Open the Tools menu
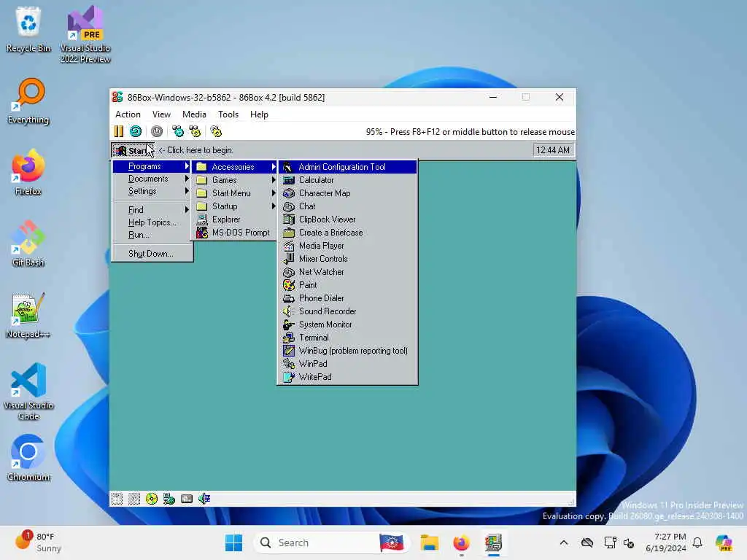The image size is (747, 560). point(228,114)
